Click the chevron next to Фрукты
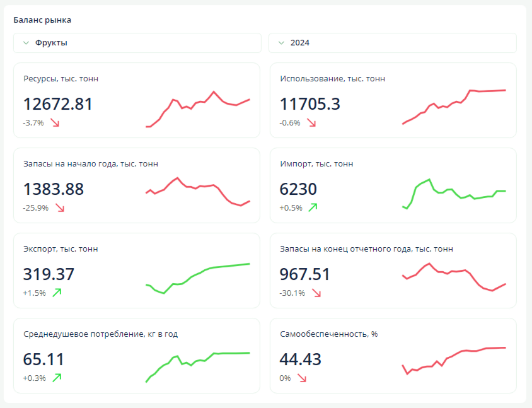 tap(26, 43)
